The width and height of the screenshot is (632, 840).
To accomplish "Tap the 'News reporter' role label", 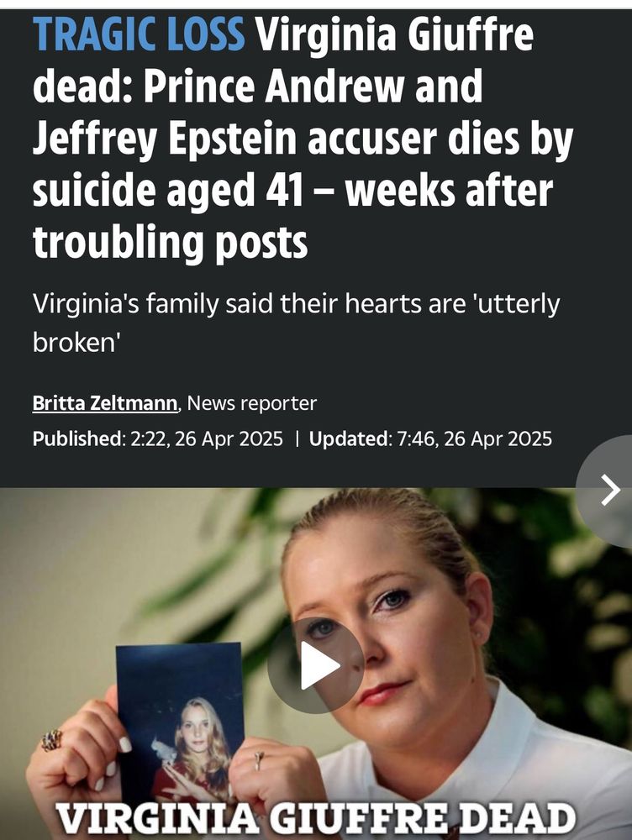I will (252, 403).
